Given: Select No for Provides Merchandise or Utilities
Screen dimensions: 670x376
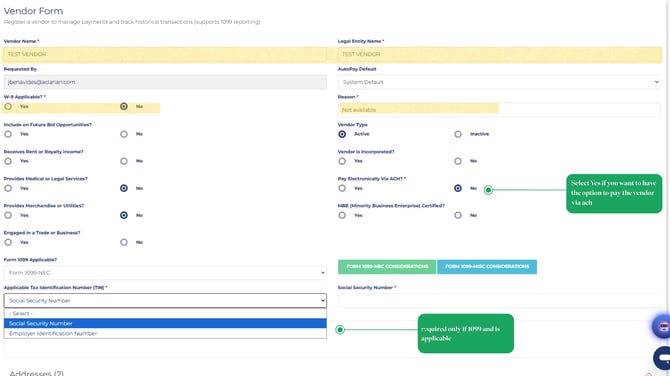Looking at the screenshot, I should pos(124,215).
